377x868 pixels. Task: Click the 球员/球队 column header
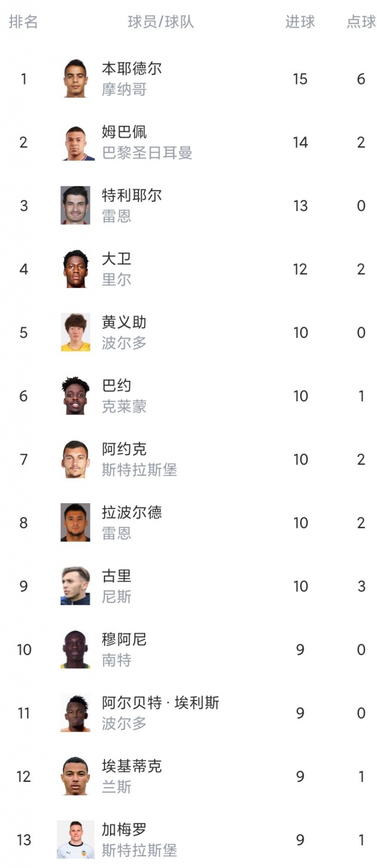tap(161, 22)
